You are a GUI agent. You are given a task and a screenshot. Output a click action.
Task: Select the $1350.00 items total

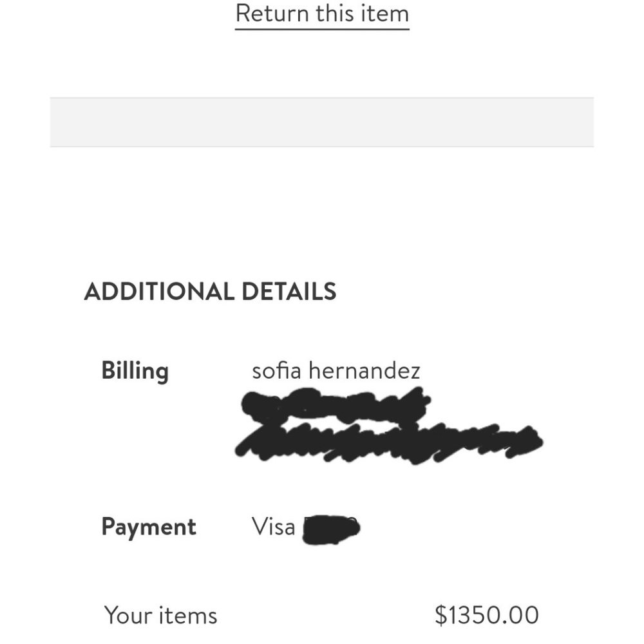tap(486, 615)
